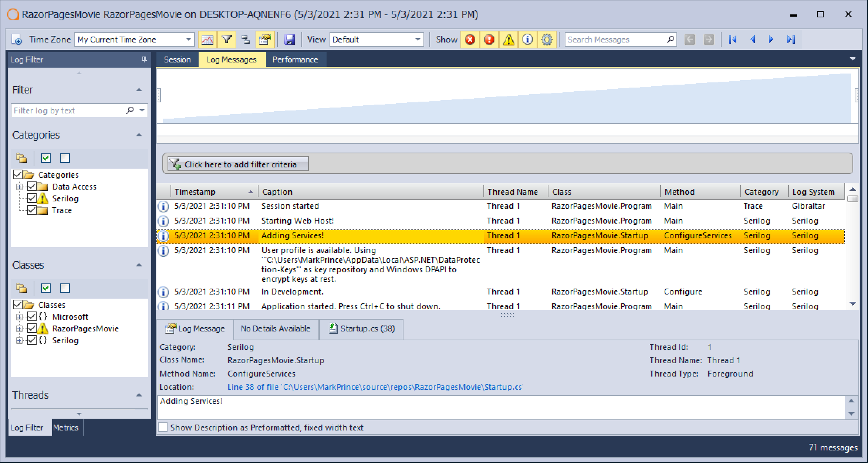
Task: Toggle the chart graph view icon
Action: 207,40
